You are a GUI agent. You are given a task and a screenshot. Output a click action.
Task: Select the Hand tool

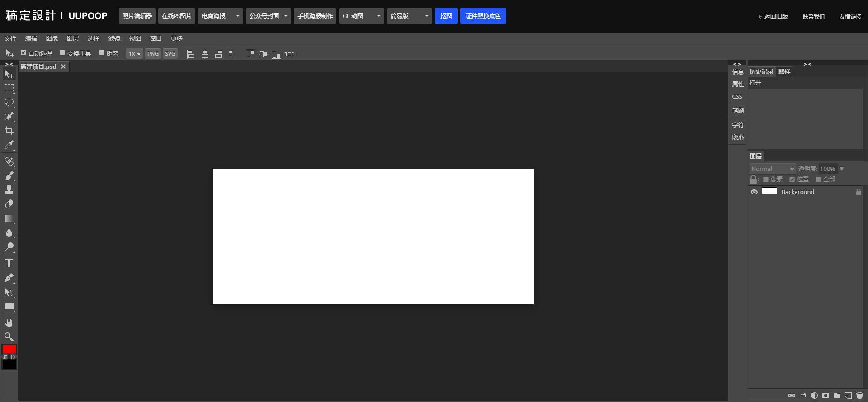click(9, 323)
